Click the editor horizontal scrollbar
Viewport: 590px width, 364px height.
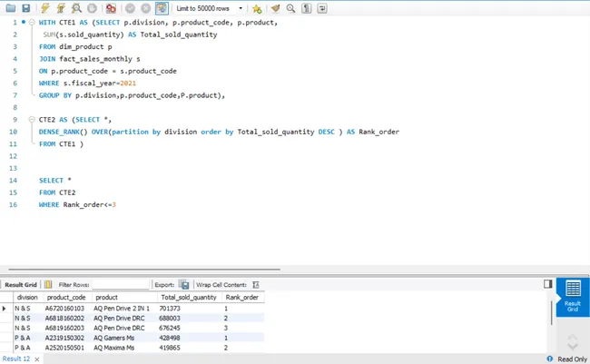[x=144, y=269]
